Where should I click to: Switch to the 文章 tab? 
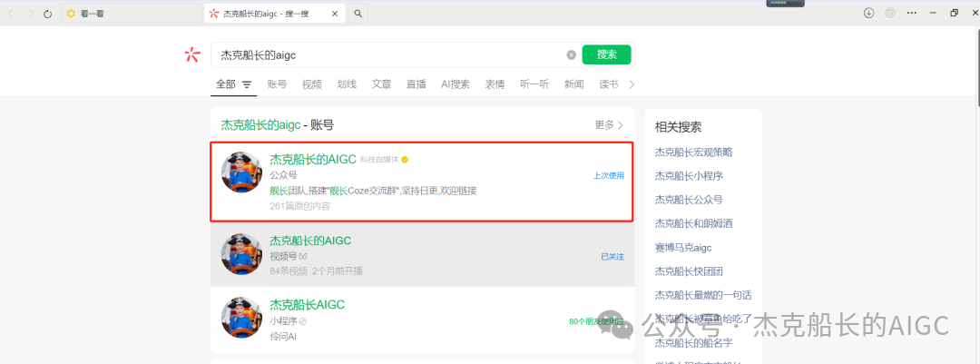[x=381, y=84]
